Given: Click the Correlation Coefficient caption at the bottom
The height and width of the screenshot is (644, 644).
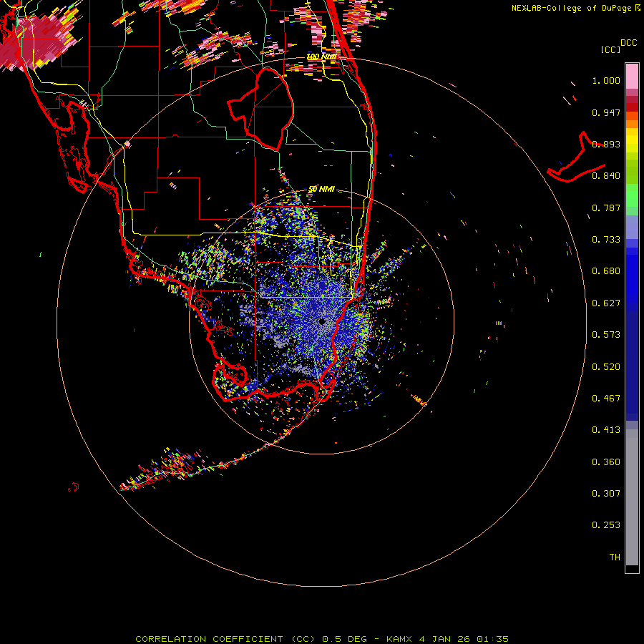Looking at the screenshot, I should [x=322, y=639].
